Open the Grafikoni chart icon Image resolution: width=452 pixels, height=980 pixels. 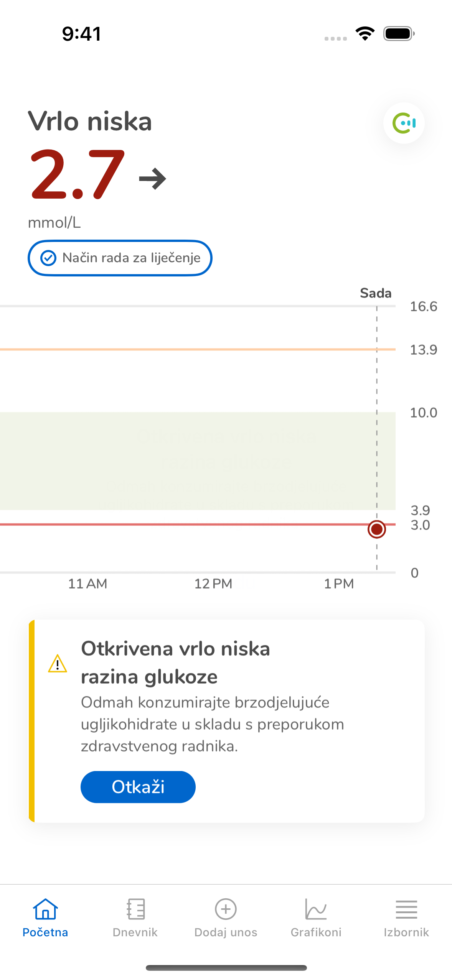pyautogui.click(x=316, y=909)
